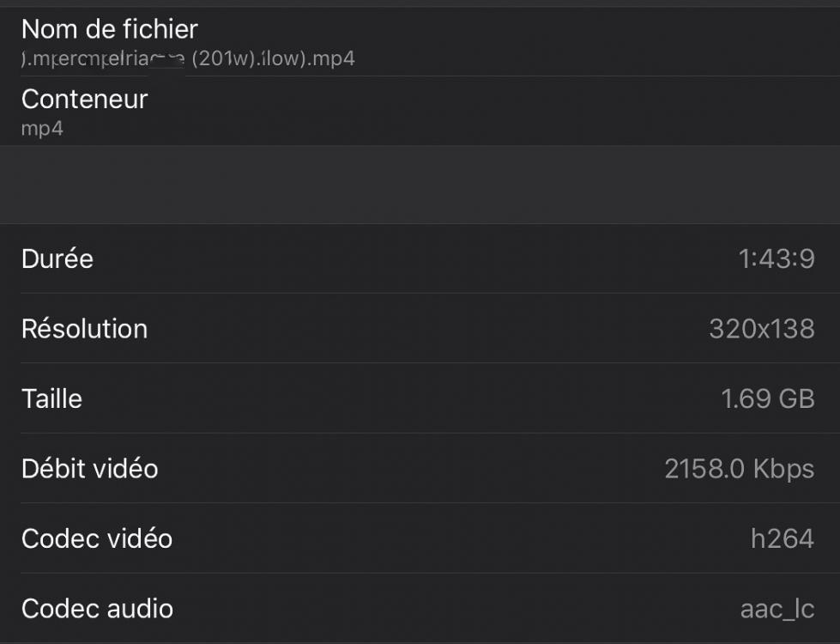Screen dimensions: 840x644
Task: Click the Durée label
Action: coord(57,258)
